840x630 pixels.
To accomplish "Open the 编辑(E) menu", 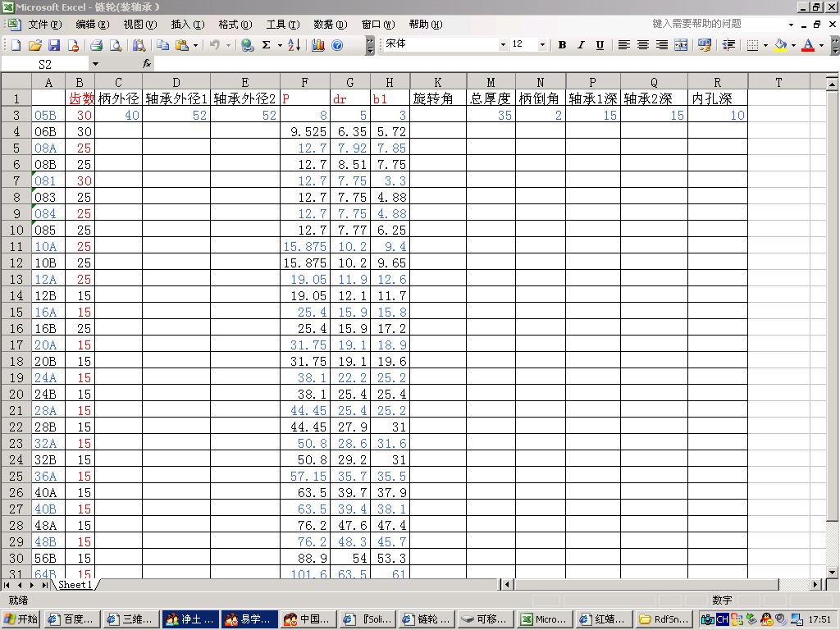I will click(x=92, y=24).
